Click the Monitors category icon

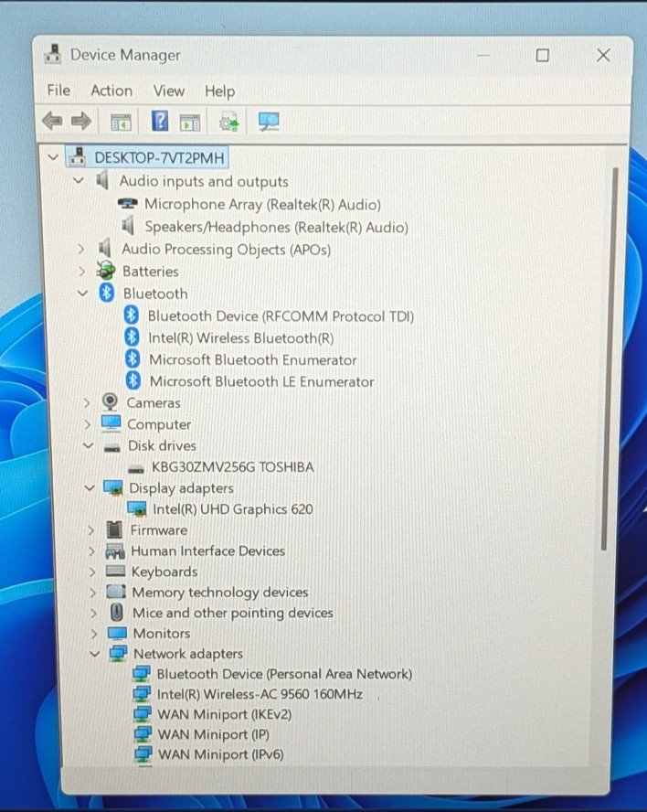(x=117, y=633)
